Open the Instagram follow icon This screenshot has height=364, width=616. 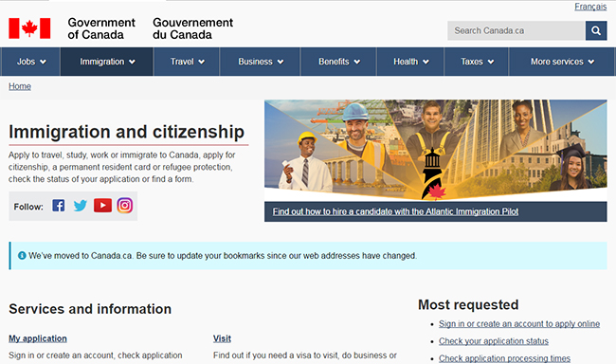pyautogui.click(x=124, y=206)
